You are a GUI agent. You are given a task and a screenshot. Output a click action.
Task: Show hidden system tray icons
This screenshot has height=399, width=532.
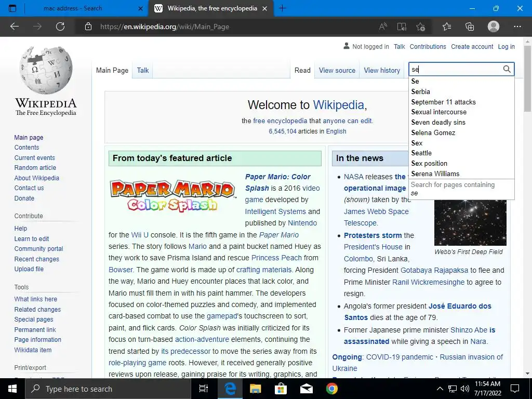[440, 389]
